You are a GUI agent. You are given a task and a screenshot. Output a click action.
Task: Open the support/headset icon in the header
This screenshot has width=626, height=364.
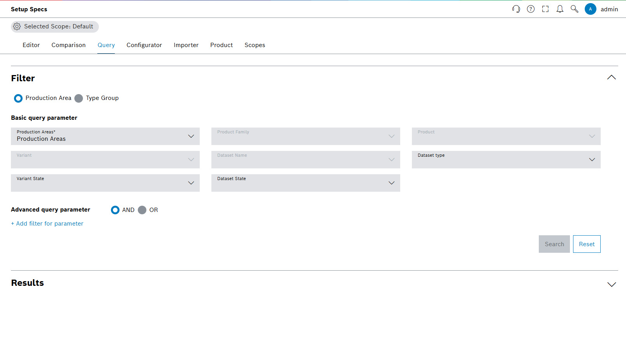point(516,9)
